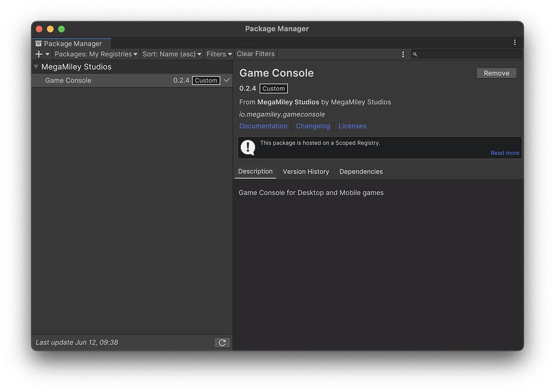
Task: Expand the Game Console version chevron
Action: point(227,80)
